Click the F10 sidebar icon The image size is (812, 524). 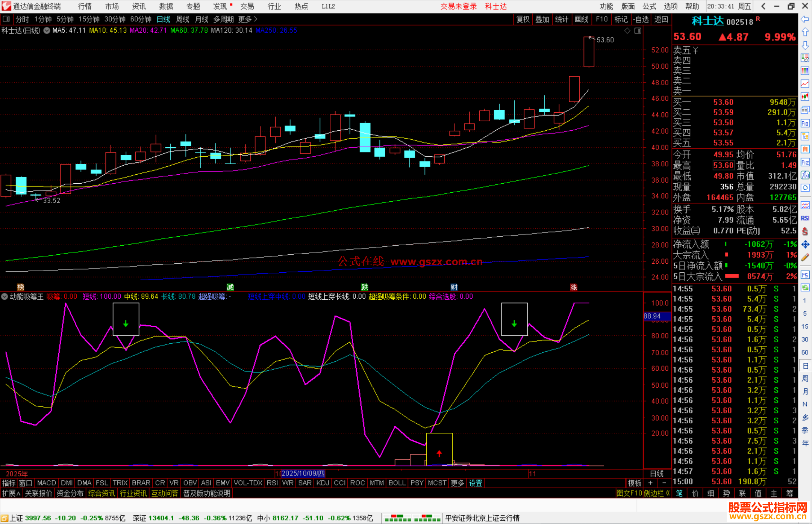click(805, 123)
